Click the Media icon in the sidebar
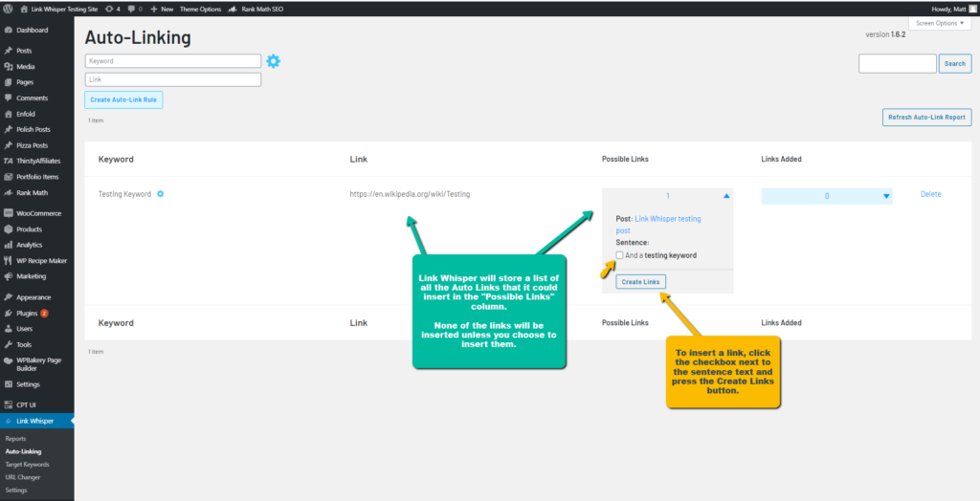 [x=8, y=66]
